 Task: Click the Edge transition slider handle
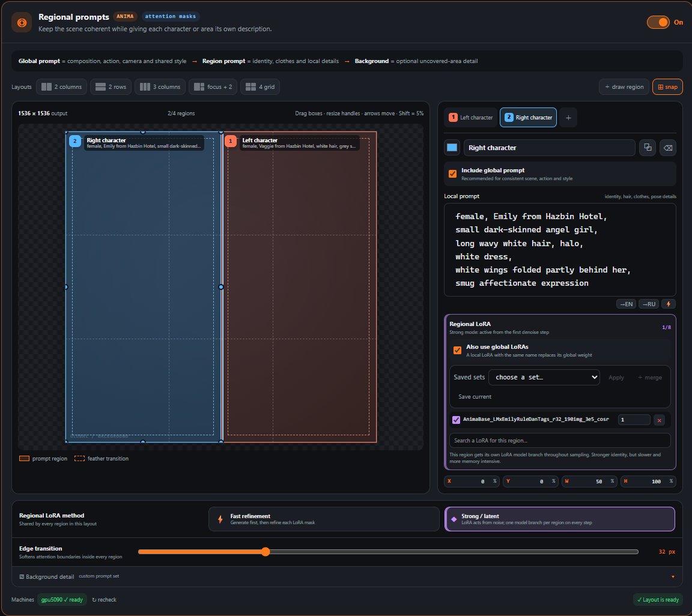[266, 552]
